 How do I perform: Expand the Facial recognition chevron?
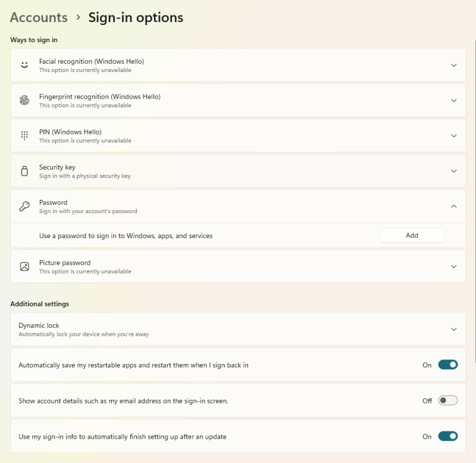[x=453, y=65]
